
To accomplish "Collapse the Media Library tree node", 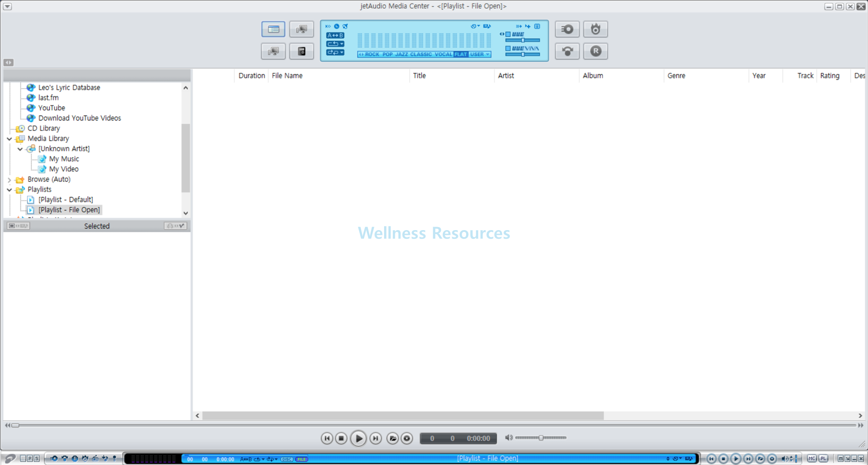I will tap(9, 139).
